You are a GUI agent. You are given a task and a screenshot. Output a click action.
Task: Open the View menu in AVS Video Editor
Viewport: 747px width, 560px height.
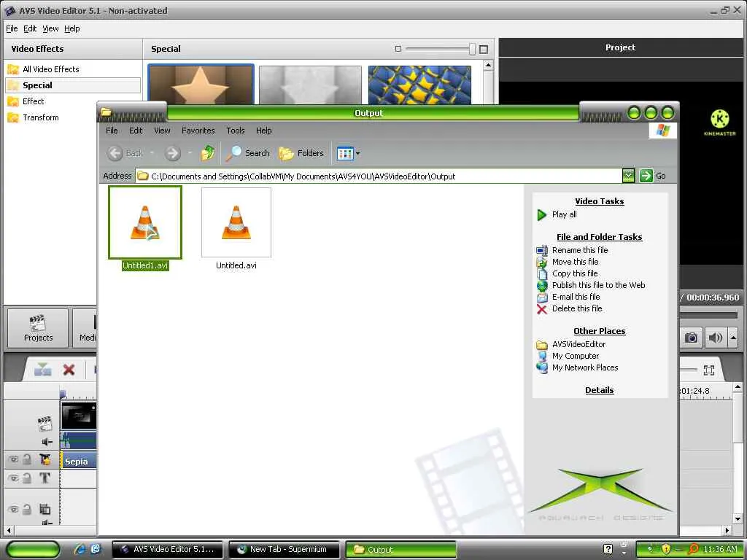[50, 28]
